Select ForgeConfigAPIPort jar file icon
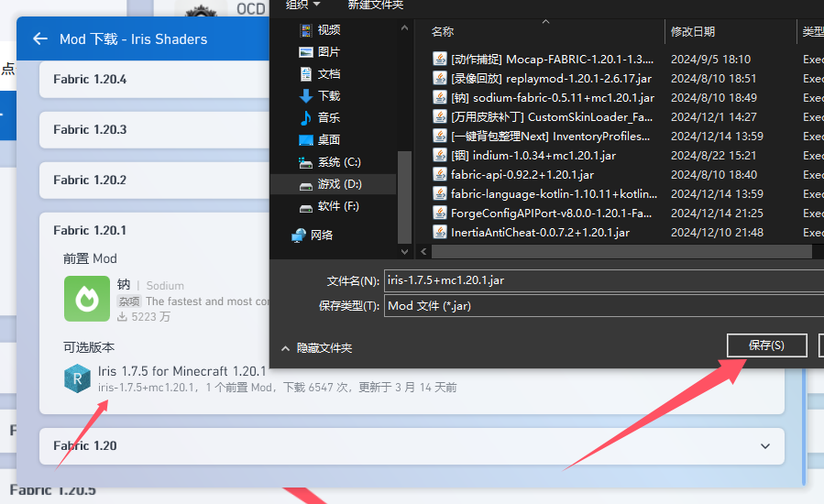Viewport: 824px width, 504px height. click(439, 213)
